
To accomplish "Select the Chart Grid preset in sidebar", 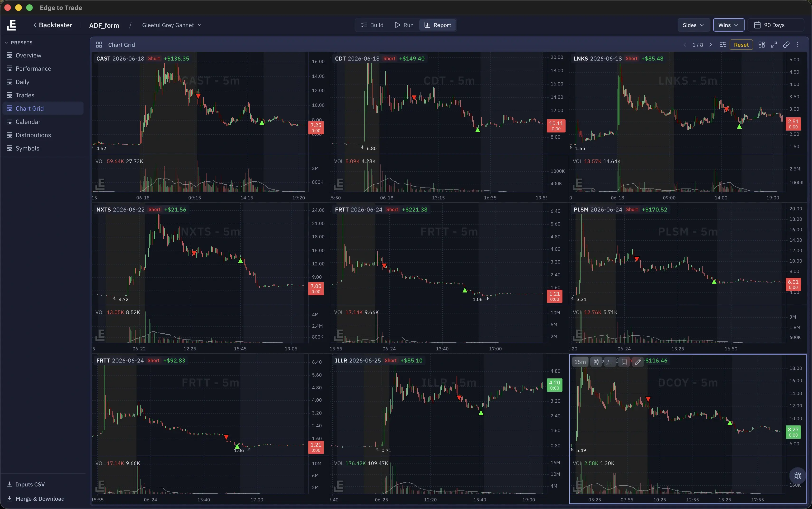I will (43, 108).
